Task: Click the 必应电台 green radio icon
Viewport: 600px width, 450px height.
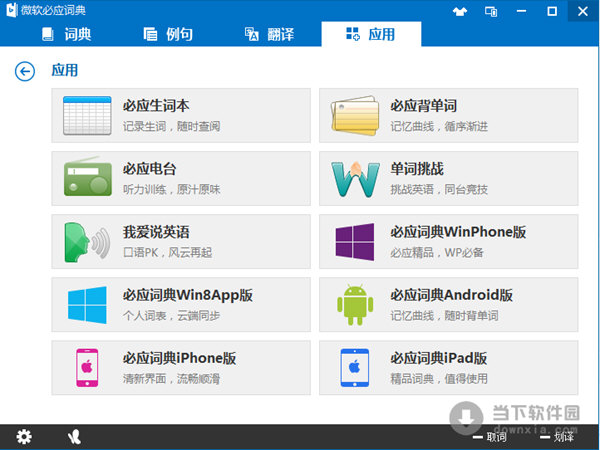Action: (88, 176)
